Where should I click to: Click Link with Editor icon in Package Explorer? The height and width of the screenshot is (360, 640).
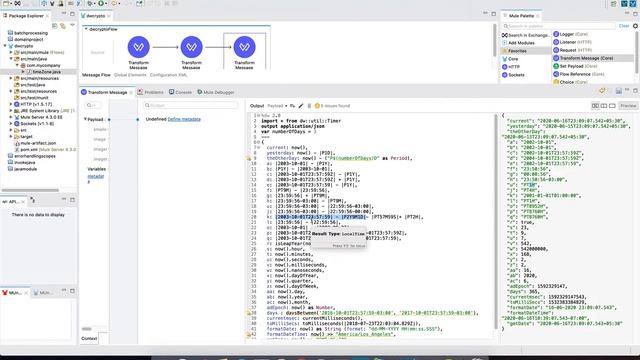tap(63, 26)
